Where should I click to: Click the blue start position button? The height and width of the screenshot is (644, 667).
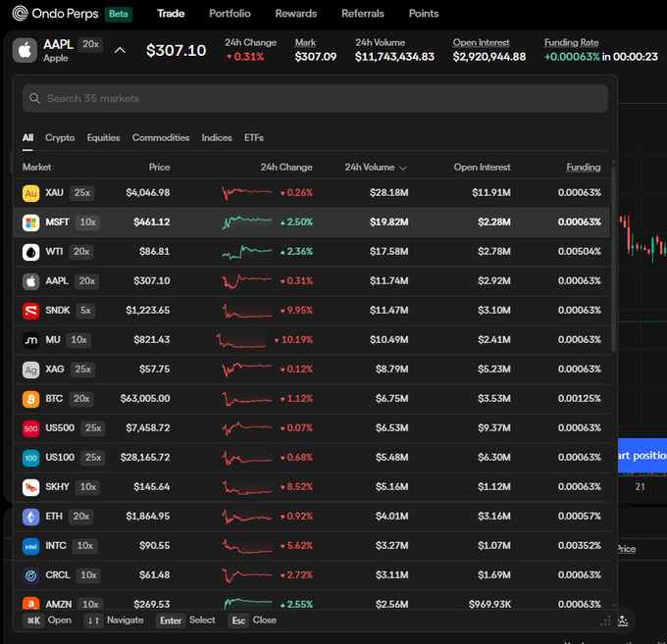642,455
